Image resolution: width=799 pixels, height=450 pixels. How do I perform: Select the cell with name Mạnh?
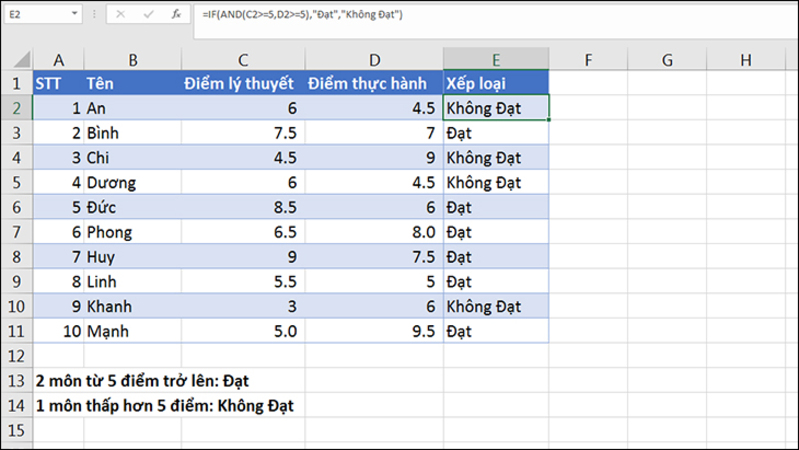(x=132, y=331)
